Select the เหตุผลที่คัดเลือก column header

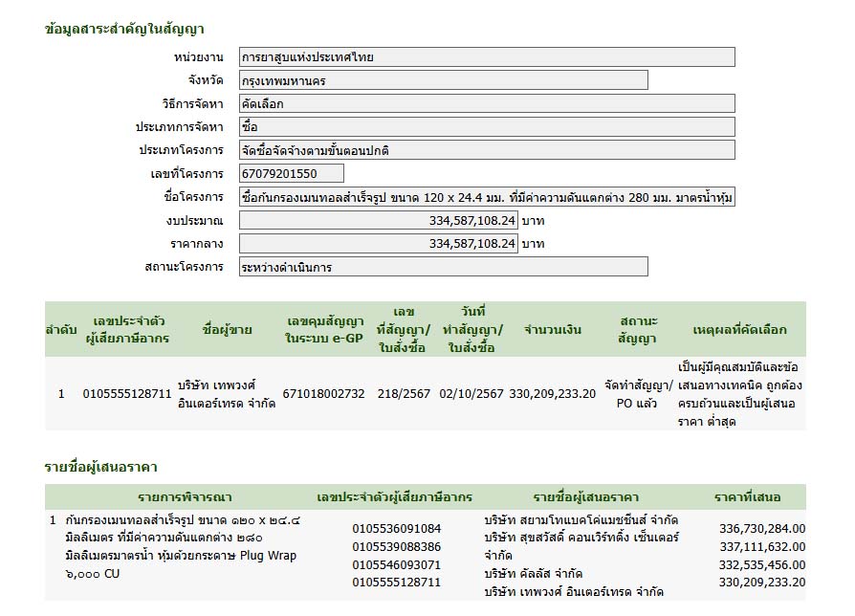[x=739, y=330]
